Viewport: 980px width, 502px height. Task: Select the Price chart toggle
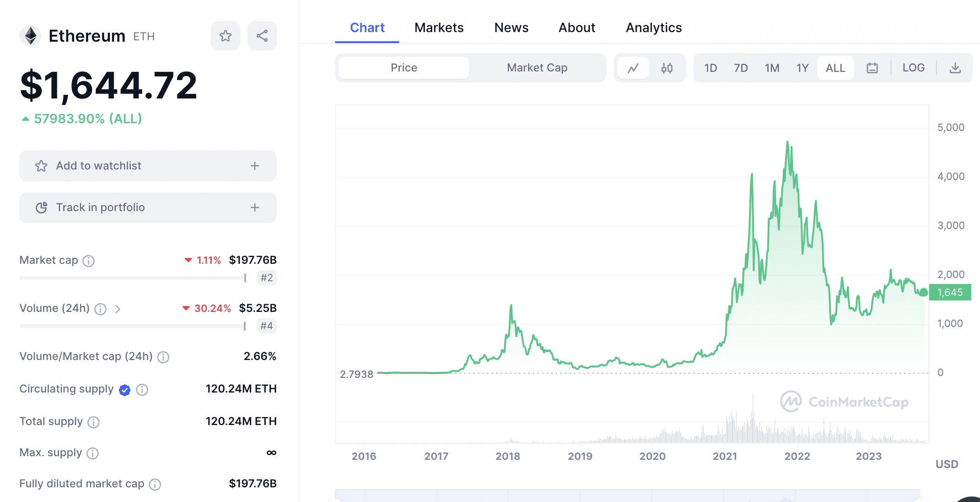coord(404,67)
